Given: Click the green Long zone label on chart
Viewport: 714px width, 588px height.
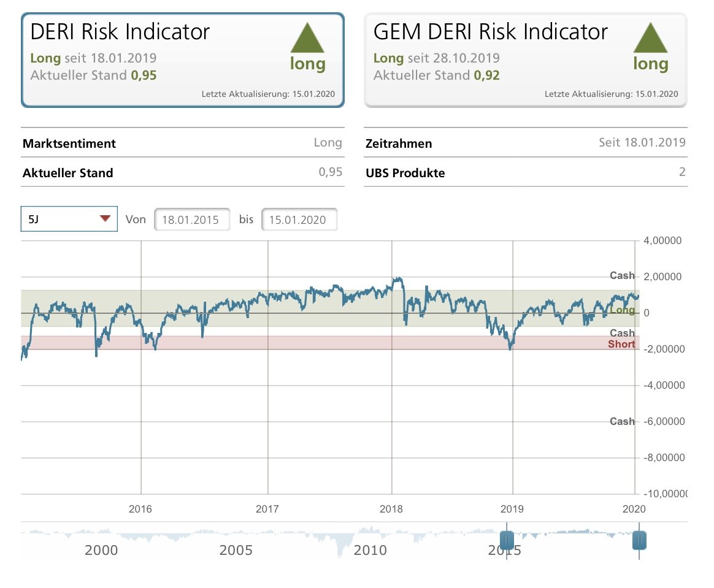Looking at the screenshot, I should point(622,311).
